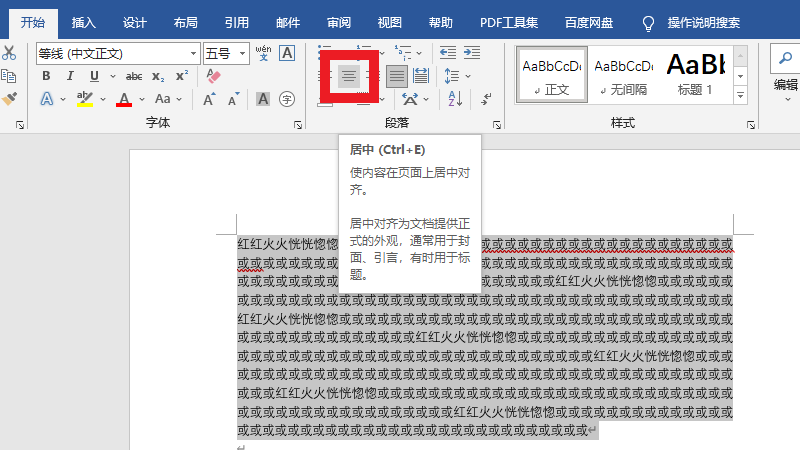This screenshot has height=450, width=800.
Task: Click the Format Painter brush icon
Action: 9,98
